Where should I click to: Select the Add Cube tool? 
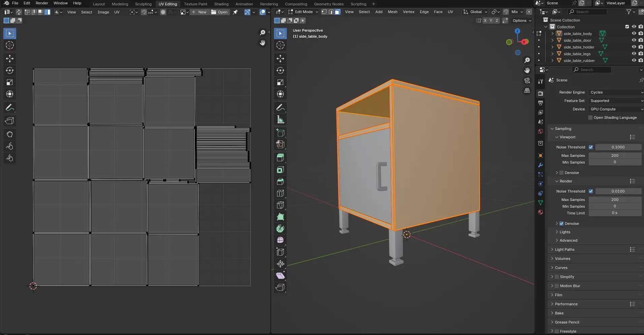280,133
